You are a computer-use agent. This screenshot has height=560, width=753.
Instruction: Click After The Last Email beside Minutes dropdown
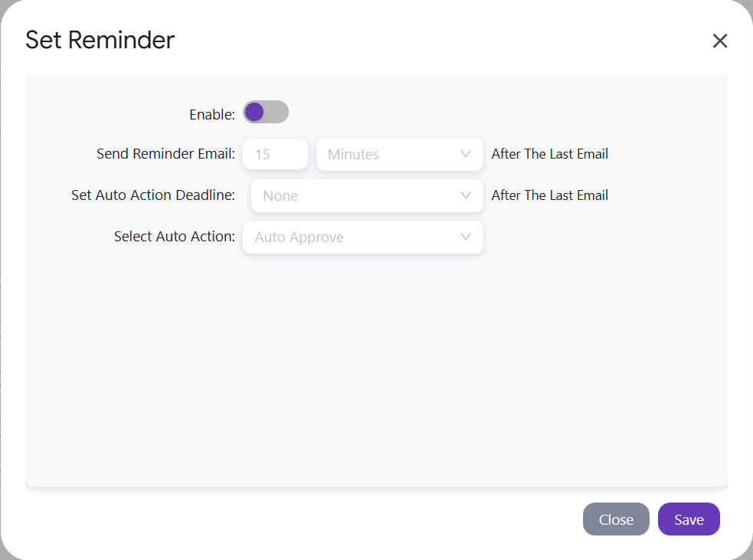(550, 154)
